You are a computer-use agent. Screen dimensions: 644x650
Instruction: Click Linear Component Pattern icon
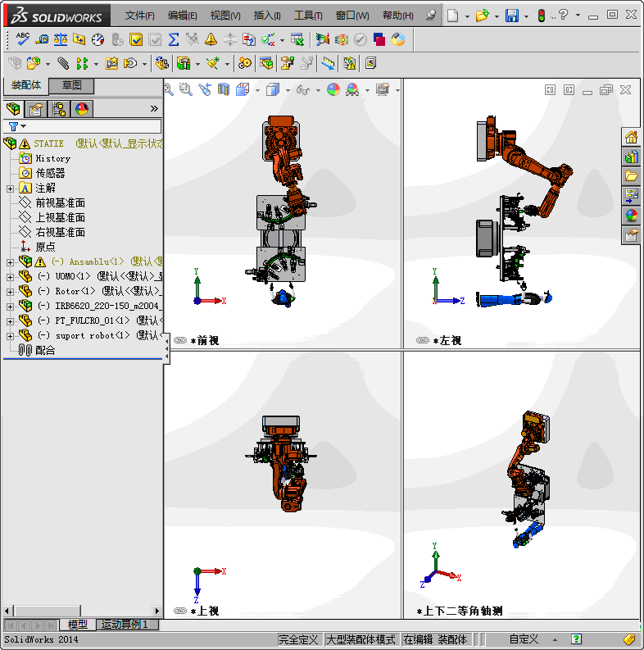pyautogui.click(x=82, y=63)
